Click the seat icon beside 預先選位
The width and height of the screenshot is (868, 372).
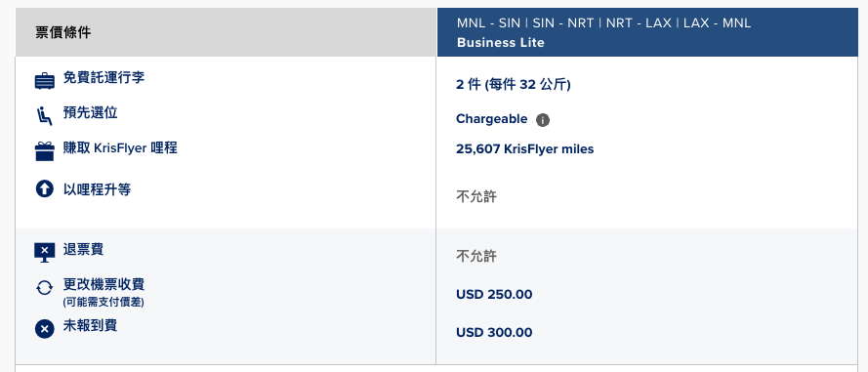44,116
